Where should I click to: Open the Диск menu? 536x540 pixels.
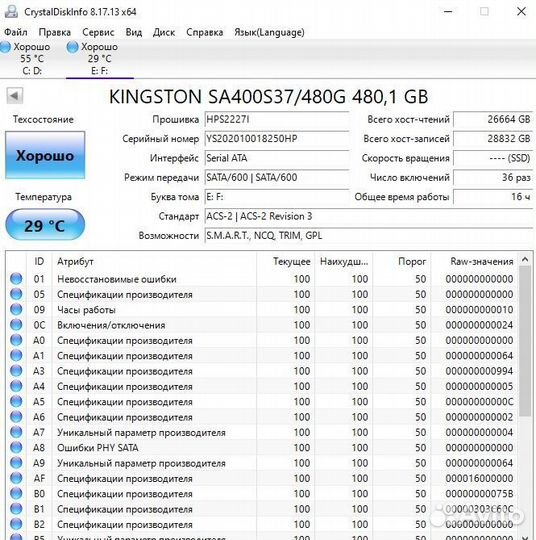click(x=164, y=32)
